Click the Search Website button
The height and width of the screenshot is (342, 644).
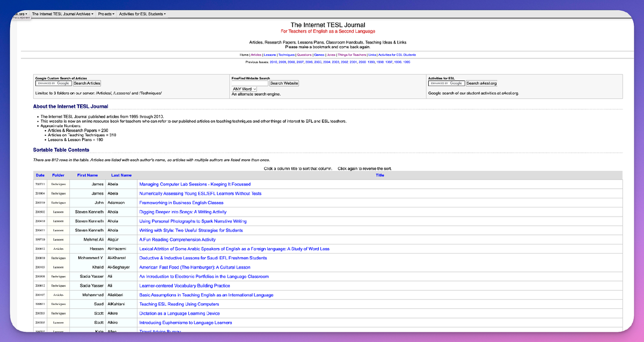point(284,83)
